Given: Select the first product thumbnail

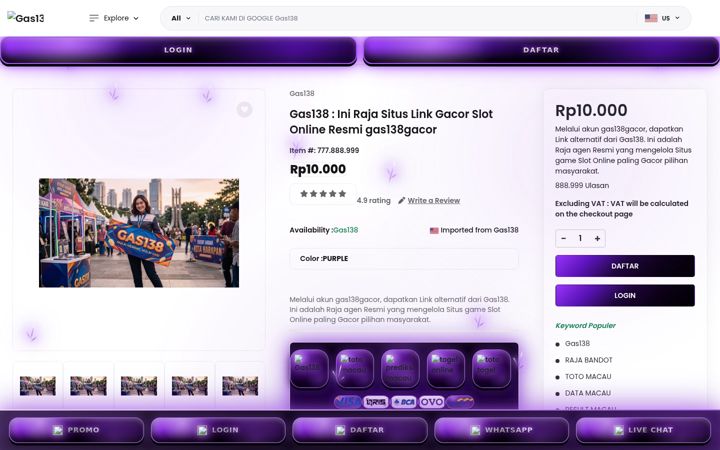Looking at the screenshot, I should [x=38, y=386].
